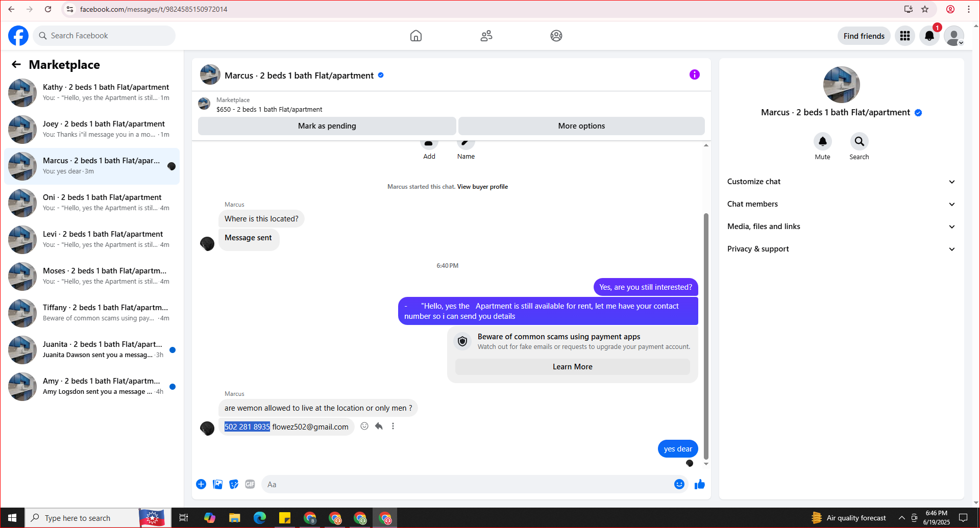Open the Windows notification center icon

(x=963, y=518)
